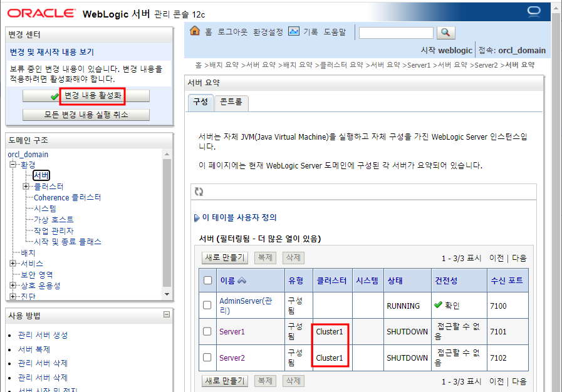Viewport: 562px width, 392px height.
Task: Sort by the 수신 포트 column header
Action: (x=507, y=281)
